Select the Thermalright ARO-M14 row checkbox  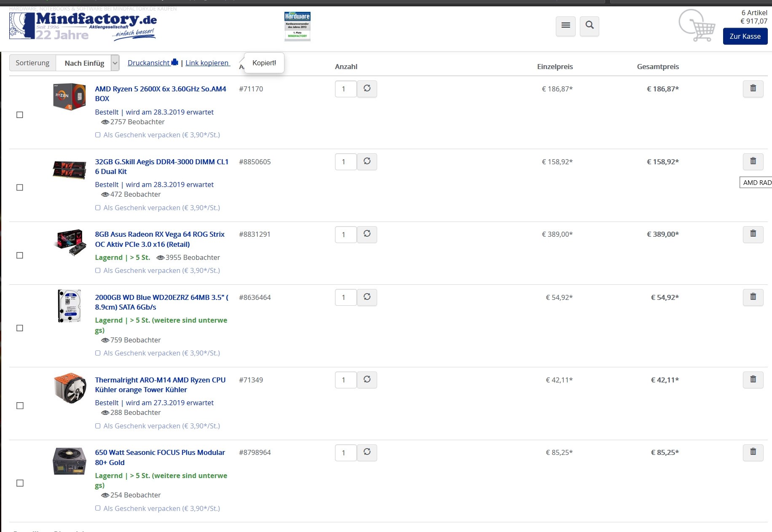click(x=19, y=406)
